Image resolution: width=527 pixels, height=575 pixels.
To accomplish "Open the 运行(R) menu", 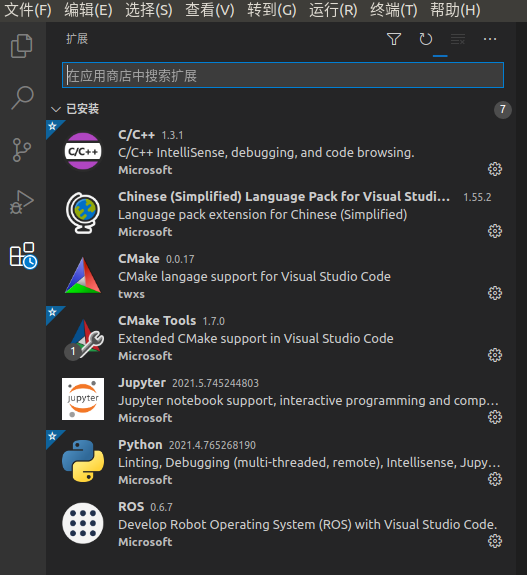I will click(333, 10).
